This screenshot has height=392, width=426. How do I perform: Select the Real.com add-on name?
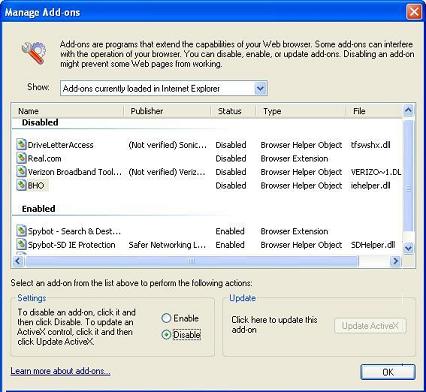[x=44, y=158]
